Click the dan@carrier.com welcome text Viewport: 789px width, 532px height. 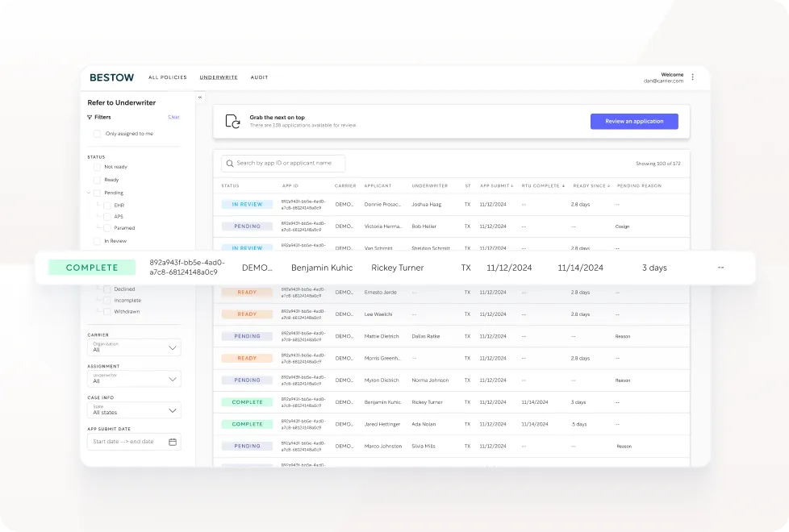(x=663, y=81)
